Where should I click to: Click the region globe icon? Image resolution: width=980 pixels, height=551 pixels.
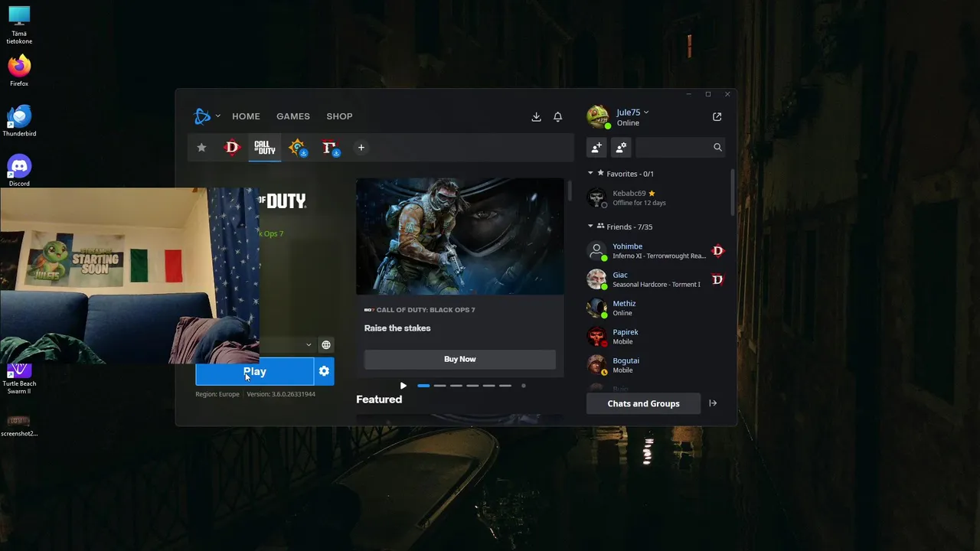[x=326, y=345]
